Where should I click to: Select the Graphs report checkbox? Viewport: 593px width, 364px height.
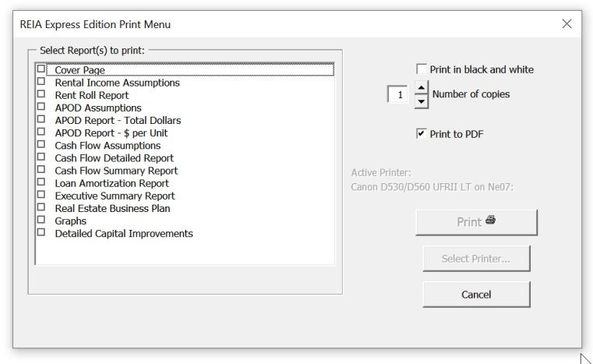click(x=41, y=220)
